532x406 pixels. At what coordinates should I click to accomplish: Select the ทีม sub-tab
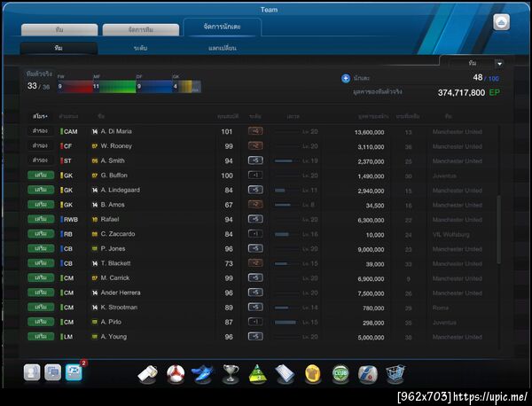tap(59, 48)
